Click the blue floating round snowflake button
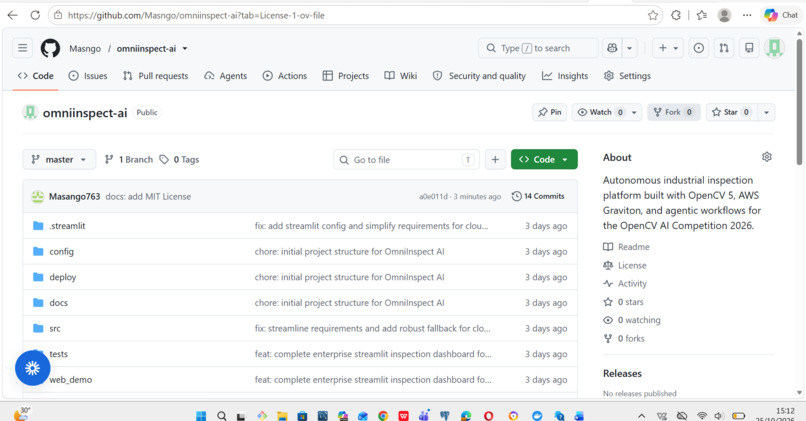 32,368
